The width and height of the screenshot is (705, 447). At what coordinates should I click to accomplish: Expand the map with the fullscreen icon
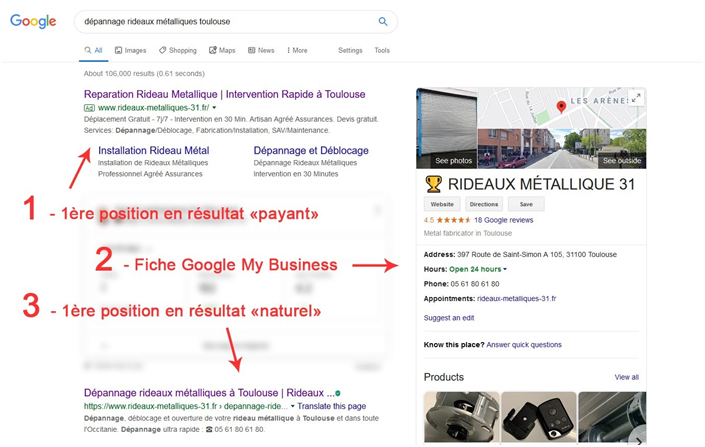pyautogui.click(x=636, y=98)
